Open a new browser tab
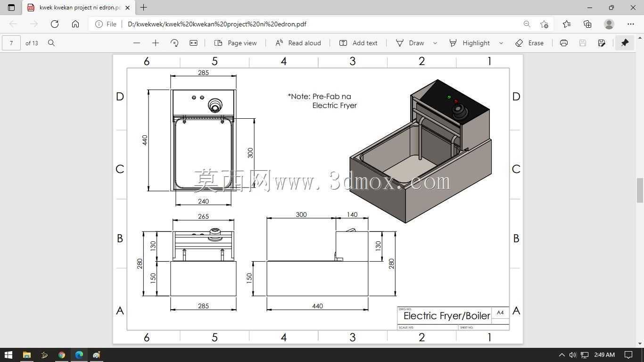Viewport: 644px width, 362px height. pyautogui.click(x=143, y=8)
